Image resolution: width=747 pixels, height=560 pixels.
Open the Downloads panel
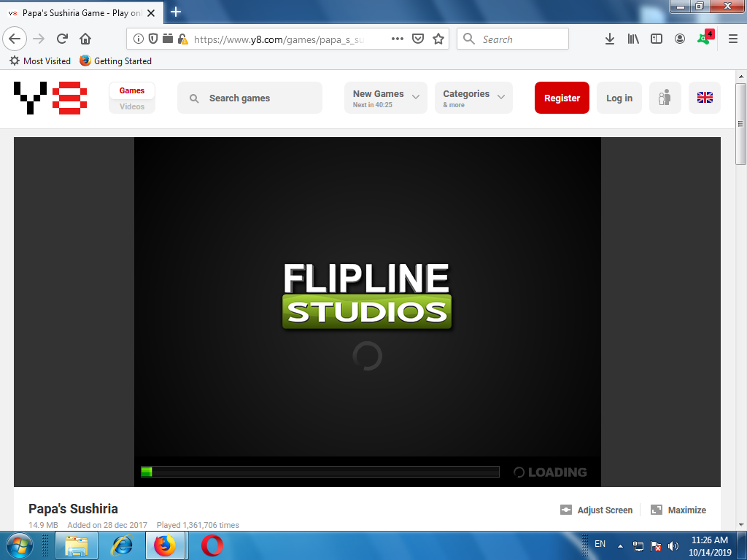(x=609, y=39)
